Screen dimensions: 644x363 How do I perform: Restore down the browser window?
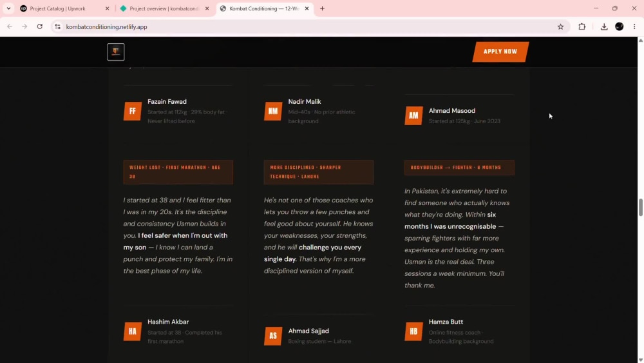click(615, 8)
